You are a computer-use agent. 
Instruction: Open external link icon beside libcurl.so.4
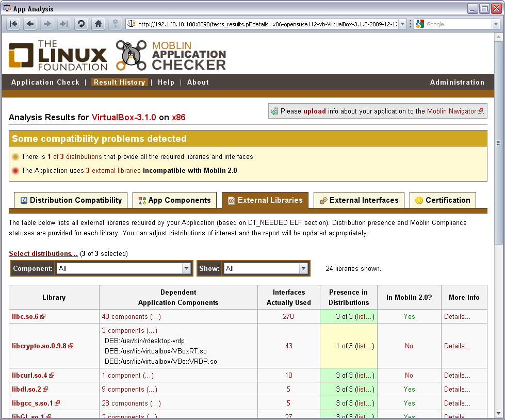click(52, 375)
